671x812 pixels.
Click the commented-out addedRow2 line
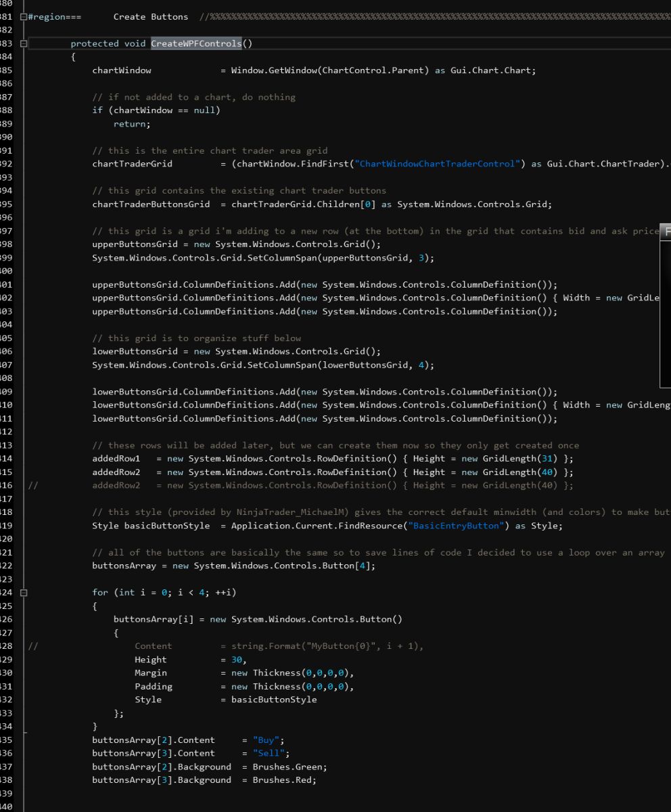click(333, 486)
